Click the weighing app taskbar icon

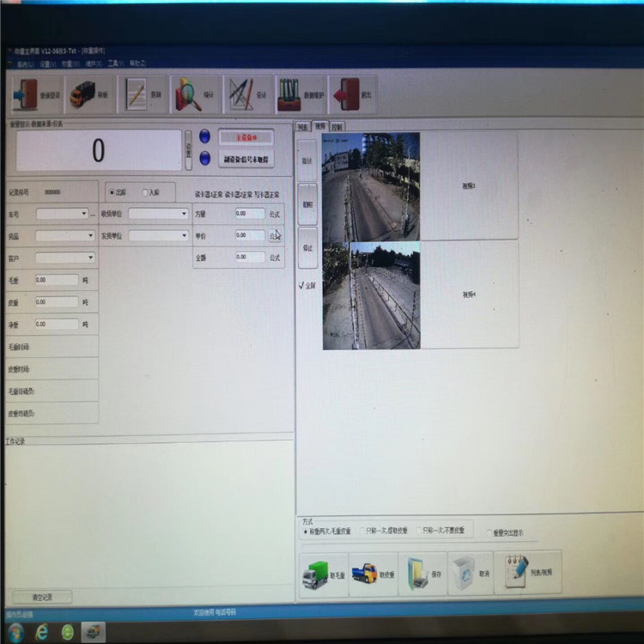pos(94,632)
